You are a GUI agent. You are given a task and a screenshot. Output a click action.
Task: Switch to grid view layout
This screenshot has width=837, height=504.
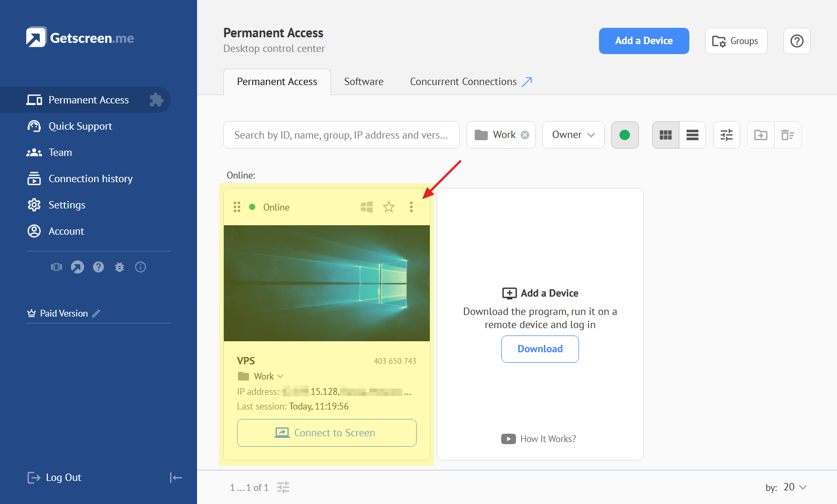[665, 135]
